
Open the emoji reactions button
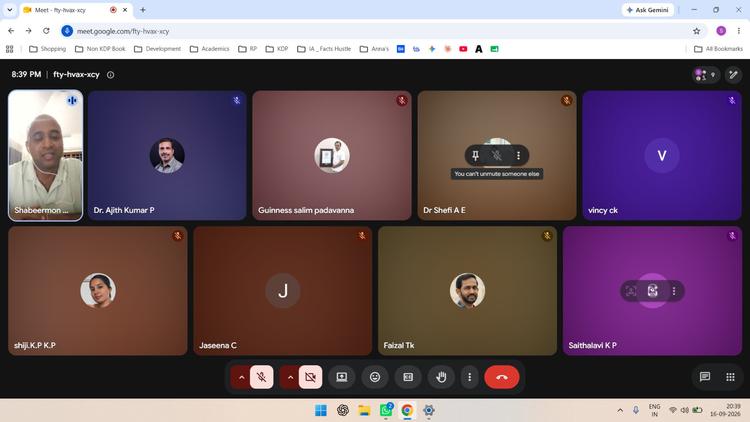(x=375, y=377)
